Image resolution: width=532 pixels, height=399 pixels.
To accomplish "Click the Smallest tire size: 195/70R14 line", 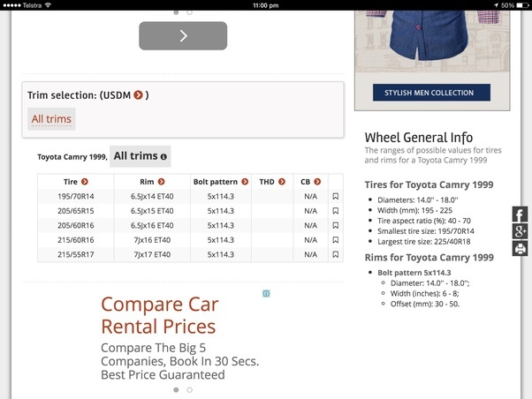I will [426, 231].
